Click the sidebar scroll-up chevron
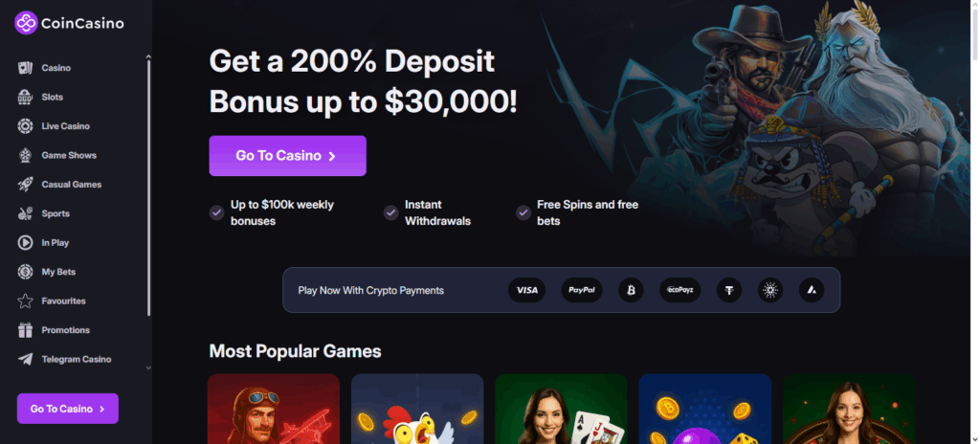 pos(148,56)
